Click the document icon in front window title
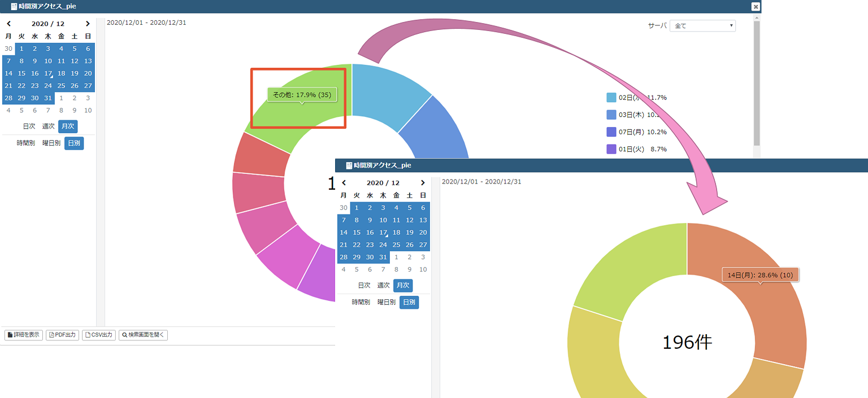This screenshot has width=868, height=398. pyautogui.click(x=349, y=165)
